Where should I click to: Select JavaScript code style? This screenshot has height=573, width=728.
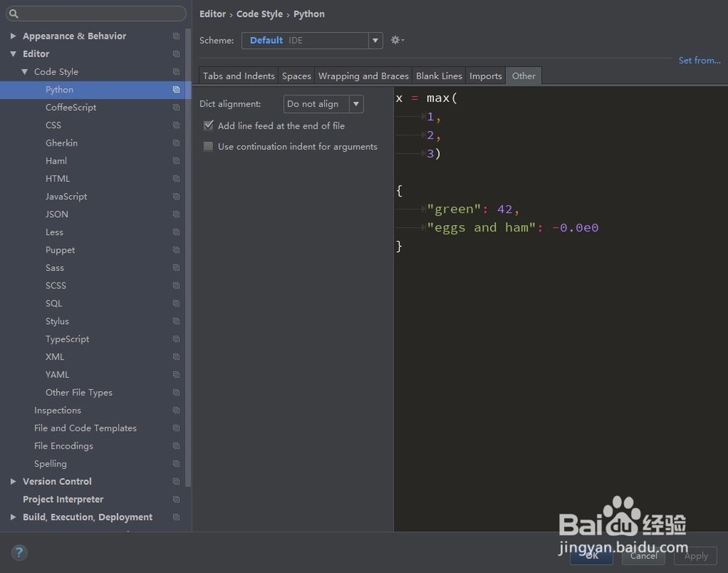coord(66,197)
